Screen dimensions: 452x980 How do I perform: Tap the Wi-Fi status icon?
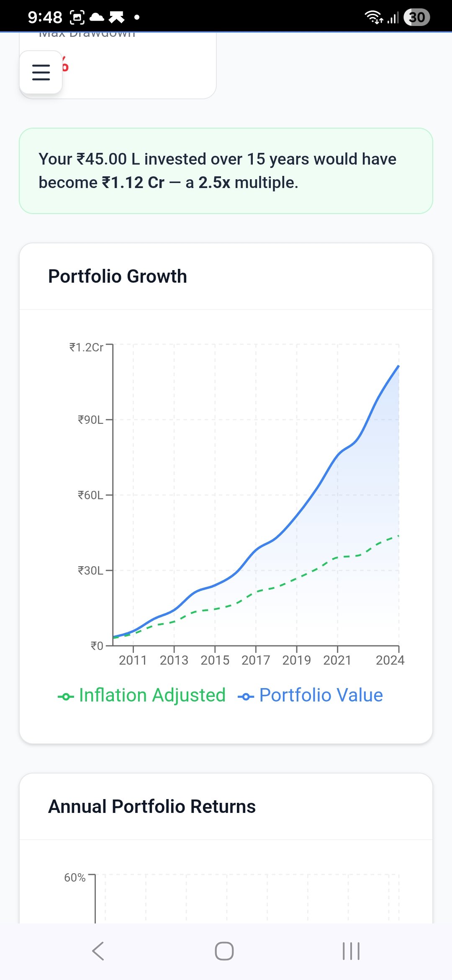tap(373, 17)
